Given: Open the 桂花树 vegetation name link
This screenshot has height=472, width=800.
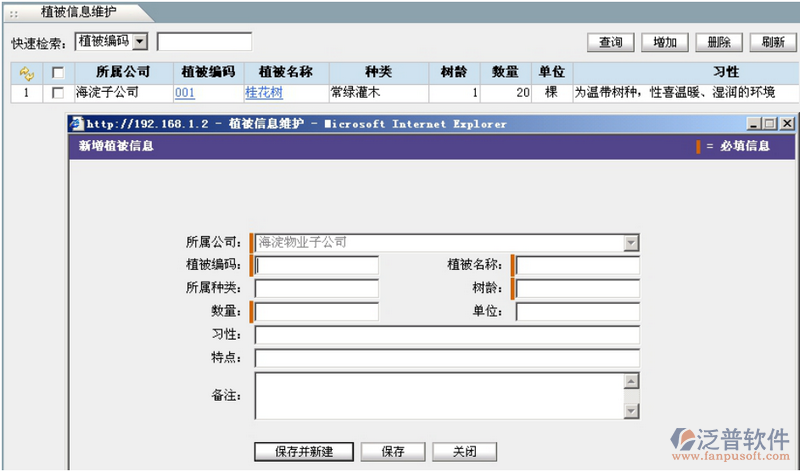Looking at the screenshot, I should [264, 92].
